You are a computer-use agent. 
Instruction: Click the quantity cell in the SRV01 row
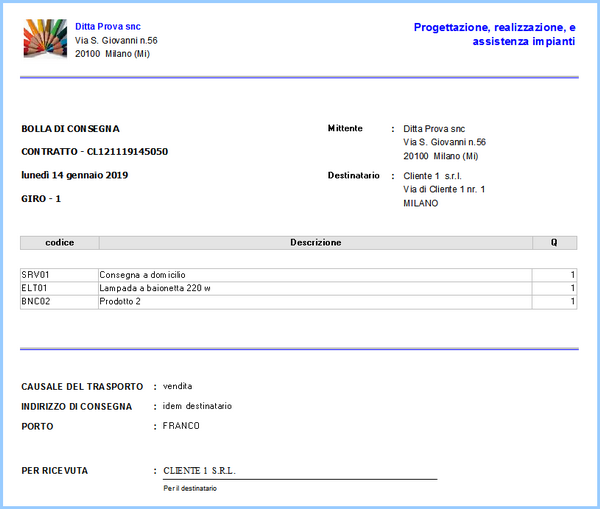point(554,275)
